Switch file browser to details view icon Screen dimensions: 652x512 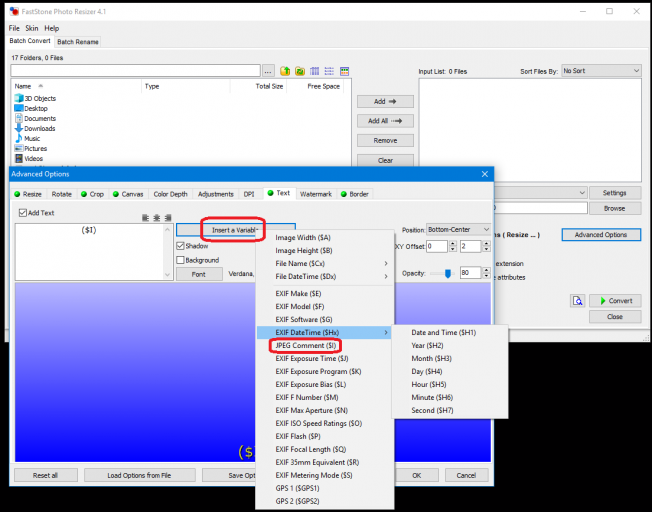[315, 71]
